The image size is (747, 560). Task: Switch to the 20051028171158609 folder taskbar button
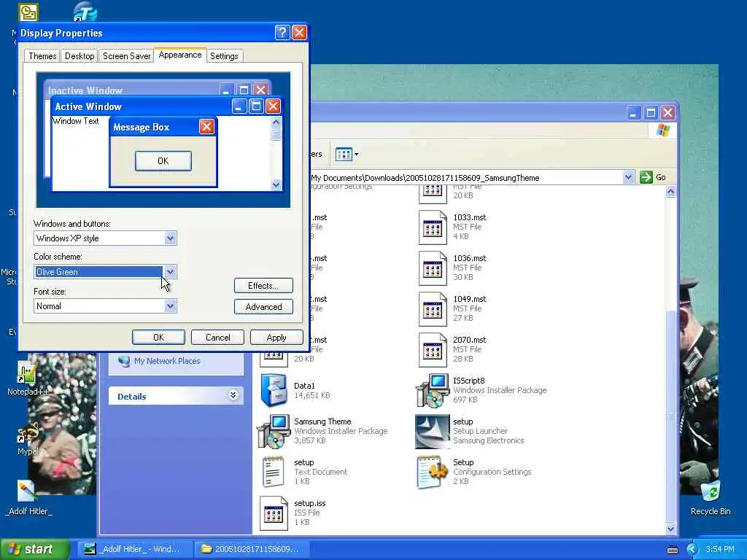click(x=252, y=549)
